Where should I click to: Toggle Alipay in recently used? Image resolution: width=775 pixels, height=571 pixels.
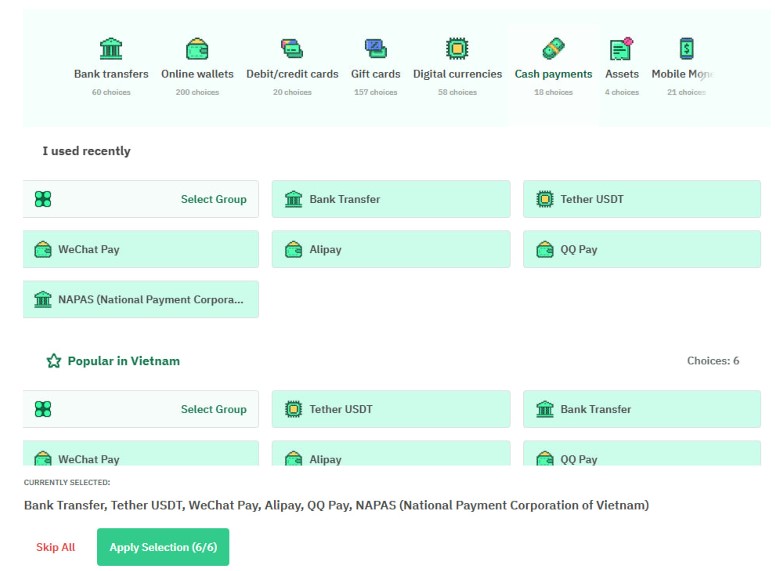pyautogui.click(x=391, y=249)
